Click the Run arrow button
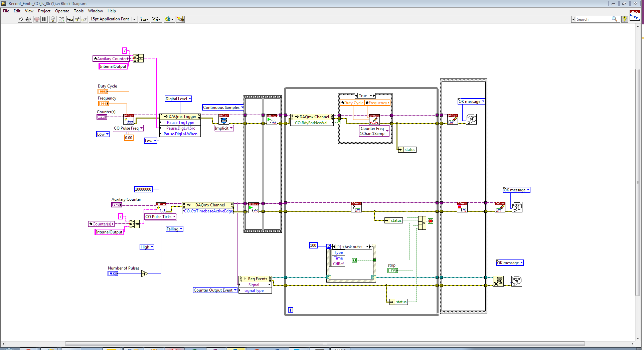 pyautogui.click(x=21, y=19)
